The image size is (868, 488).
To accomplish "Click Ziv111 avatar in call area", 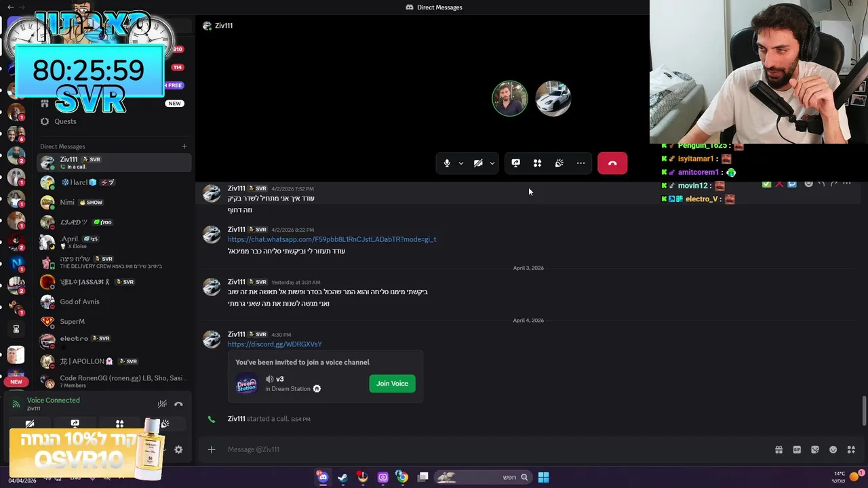I will click(510, 99).
